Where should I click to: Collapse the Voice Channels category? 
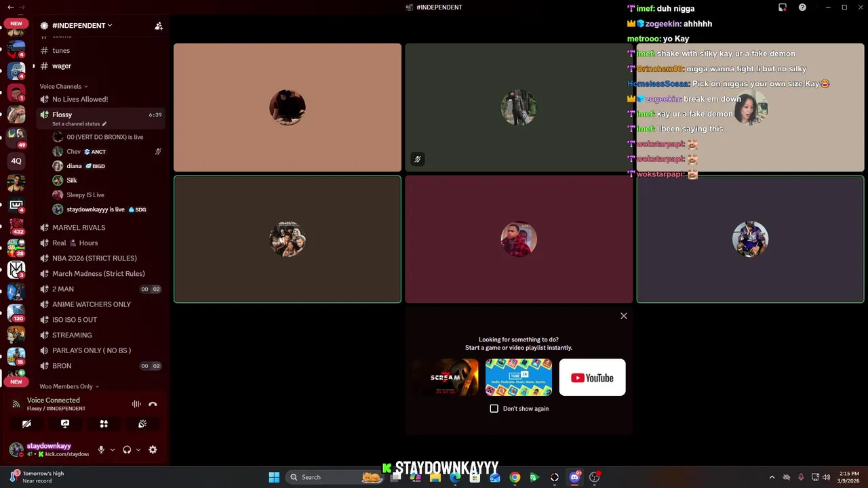pos(64,86)
